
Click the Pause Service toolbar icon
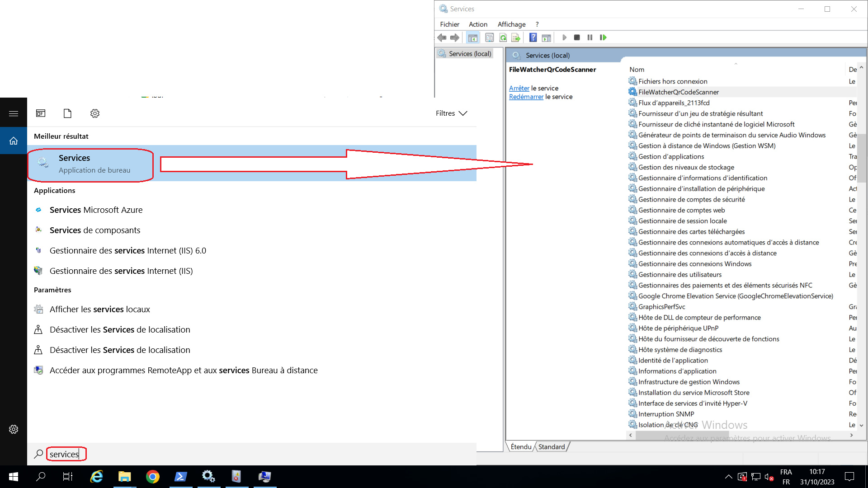click(590, 38)
